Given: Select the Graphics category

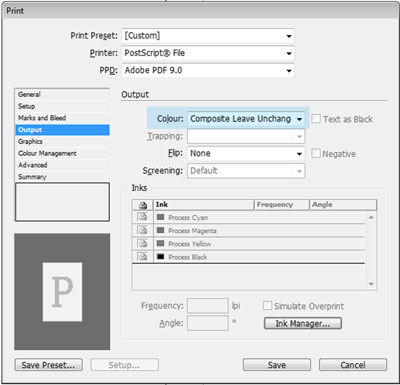Looking at the screenshot, I should (x=62, y=142).
